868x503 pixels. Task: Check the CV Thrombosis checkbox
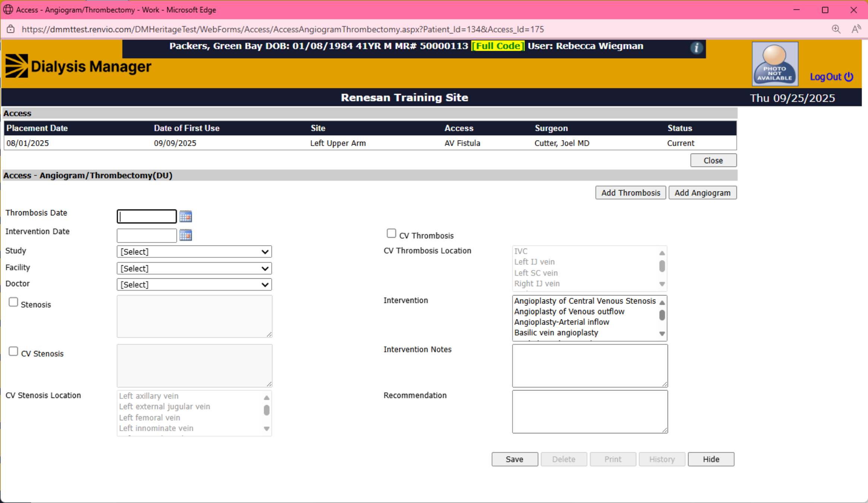[x=391, y=233]
